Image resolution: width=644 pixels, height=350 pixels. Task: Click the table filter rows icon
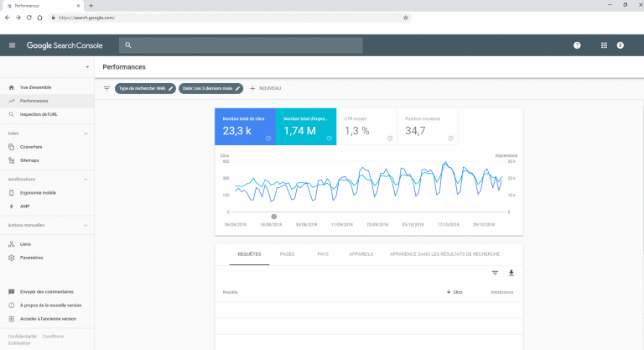pyautogui.click(x=495, y=273)
